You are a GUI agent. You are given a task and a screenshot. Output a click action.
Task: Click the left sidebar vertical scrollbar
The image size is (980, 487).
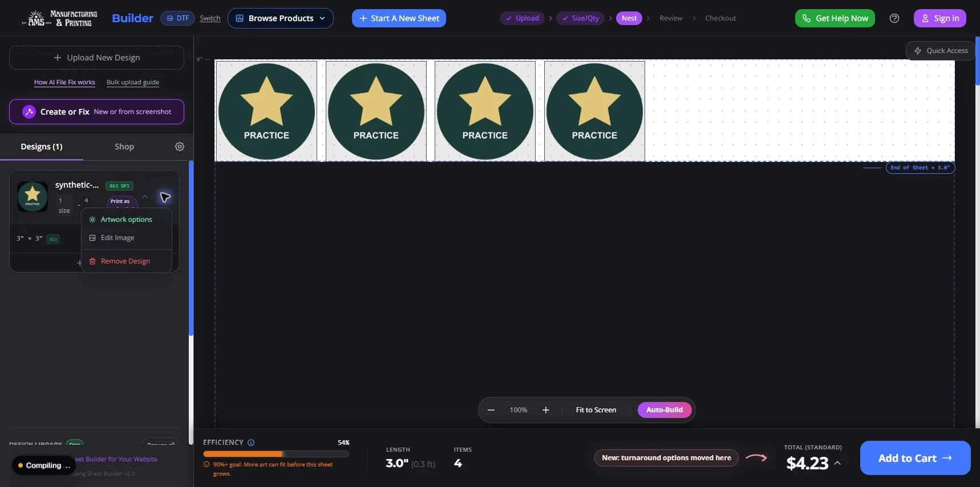click(191, 248)
